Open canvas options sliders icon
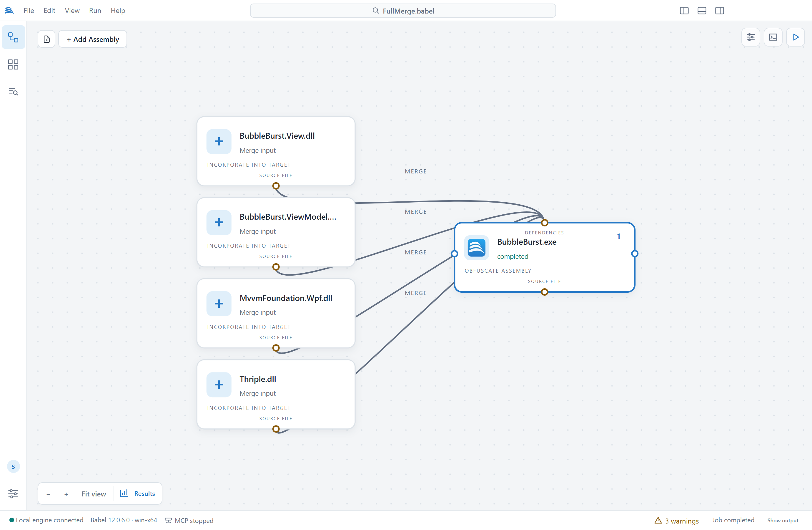The height and width of the screenshot is (530, 812). (x=751, y=37)
